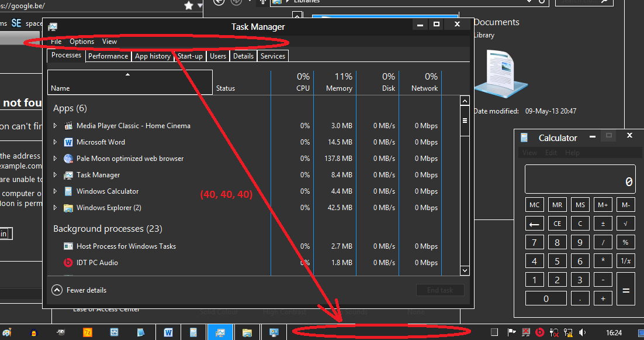Sort processes by the Memory column header
Screen dimensions: 644x340
[x=334, y=82]
